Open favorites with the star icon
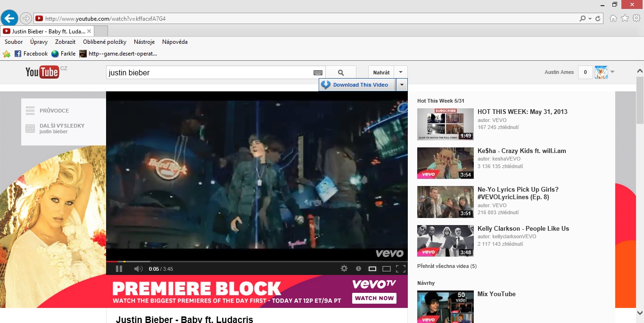This screenshot has width=644, height=323. (x=625, y=18)
